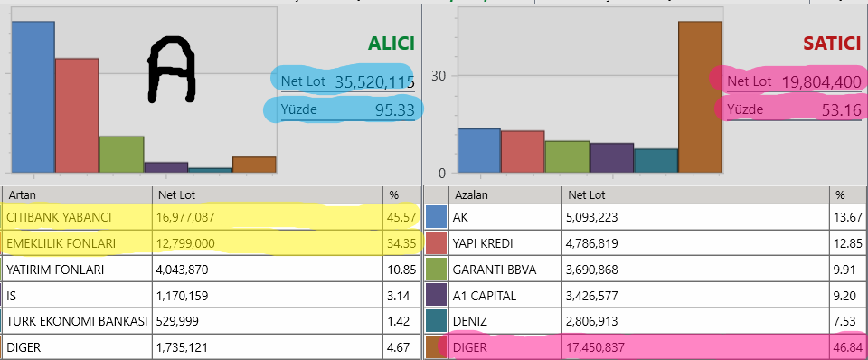Click the red SATICI heading
Viewport: 868px width, 360px height.
[x=832, y=43]
